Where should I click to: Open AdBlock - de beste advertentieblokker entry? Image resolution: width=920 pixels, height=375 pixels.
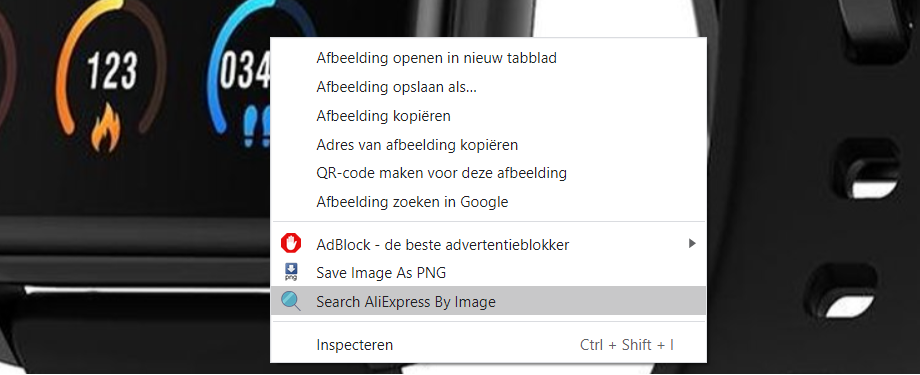(x=488, y=244)
